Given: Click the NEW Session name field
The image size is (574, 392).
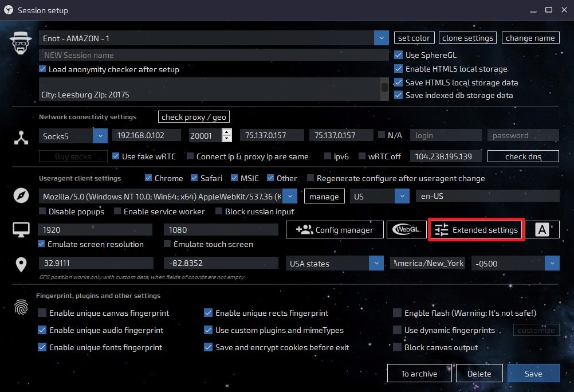Looking at the screenshot, I should tap(214, 55).
